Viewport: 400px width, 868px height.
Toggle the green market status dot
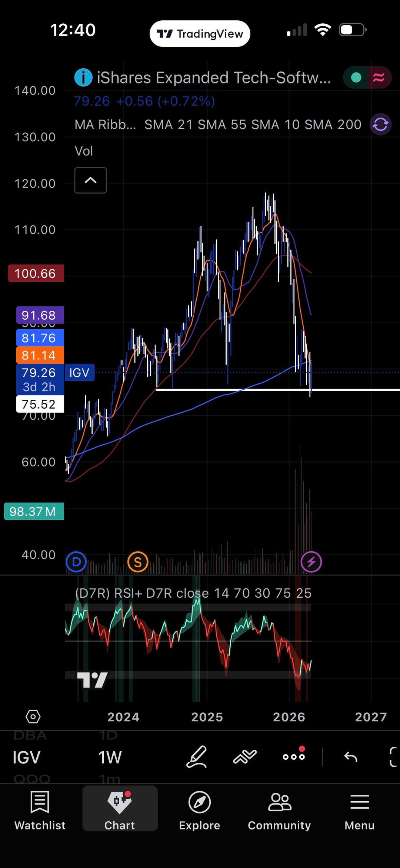pyautogui.click(x=356, y=77)
